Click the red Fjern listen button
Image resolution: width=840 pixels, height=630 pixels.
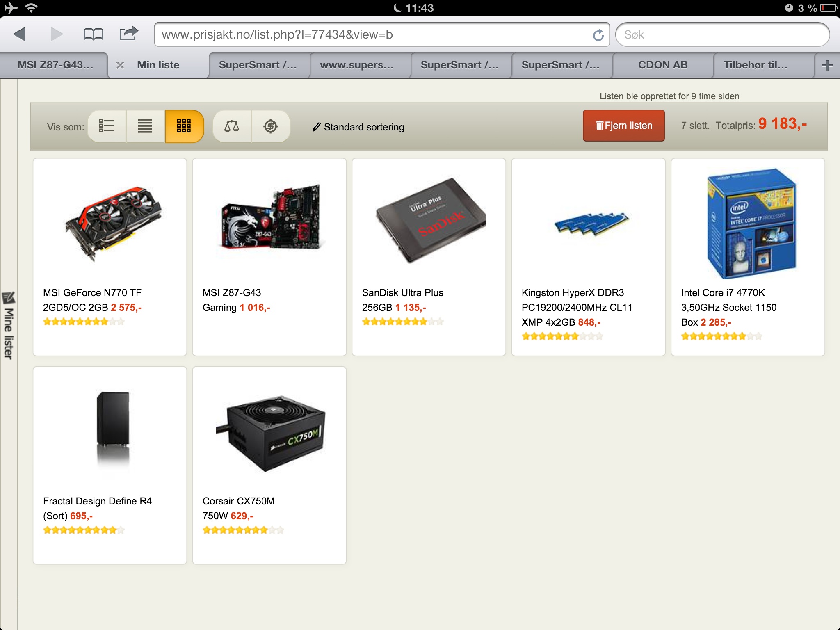(x=623, y=126)
